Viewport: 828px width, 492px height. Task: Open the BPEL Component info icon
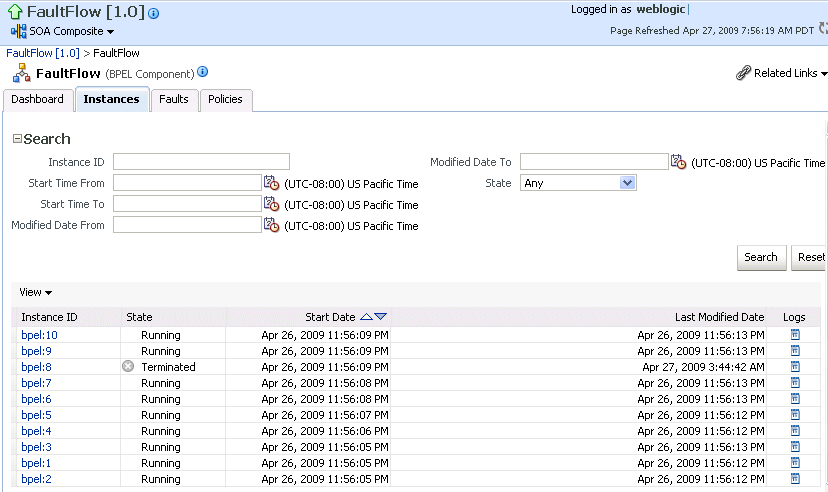pyautogui.click(x=203, y=72)
